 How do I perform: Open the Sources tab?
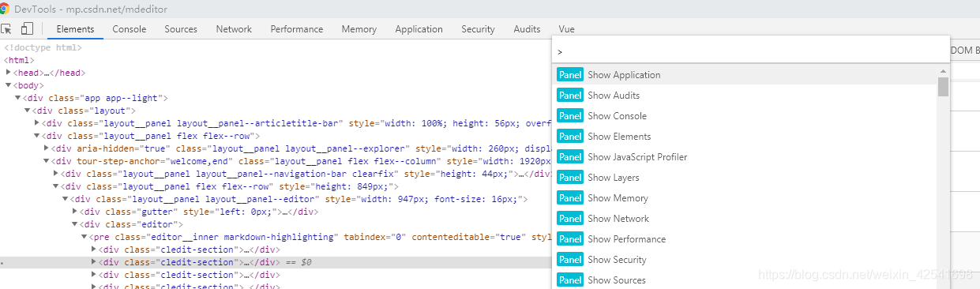pyautogui.click(x=181, y=29)
